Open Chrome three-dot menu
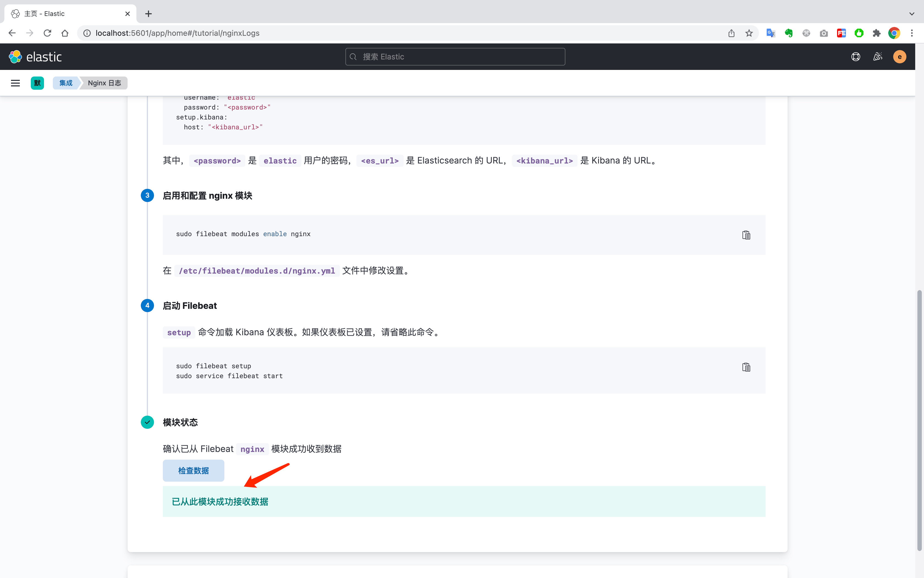The image size is (924, 578). pyautogui.click(x=912, y=33)
